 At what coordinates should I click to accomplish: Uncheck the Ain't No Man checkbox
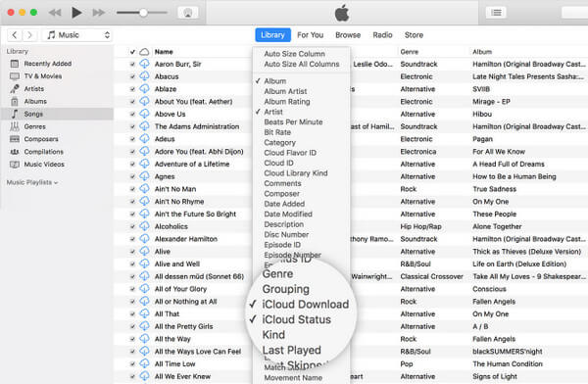coord(132,189)
